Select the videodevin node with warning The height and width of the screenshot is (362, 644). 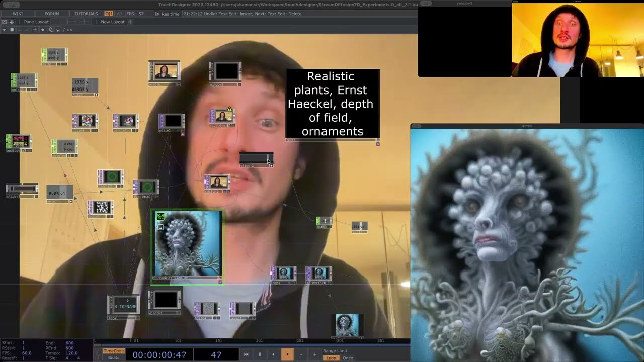coord(222,117)
